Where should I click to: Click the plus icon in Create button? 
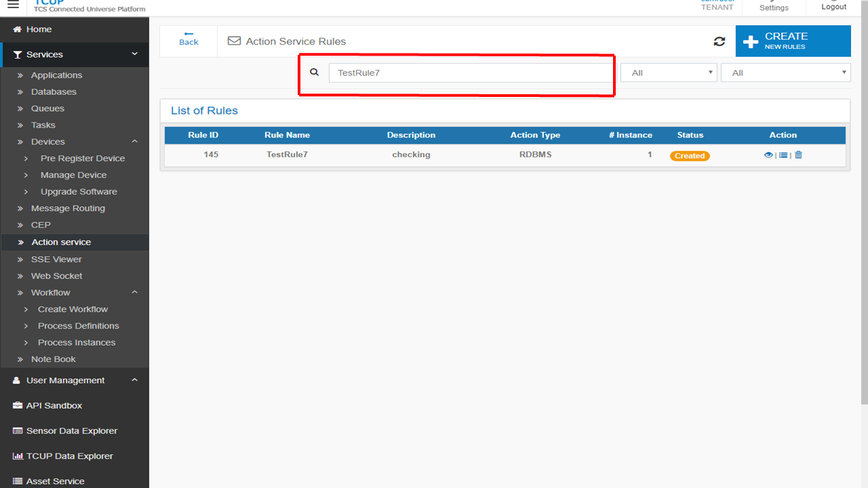click(751, 42)
